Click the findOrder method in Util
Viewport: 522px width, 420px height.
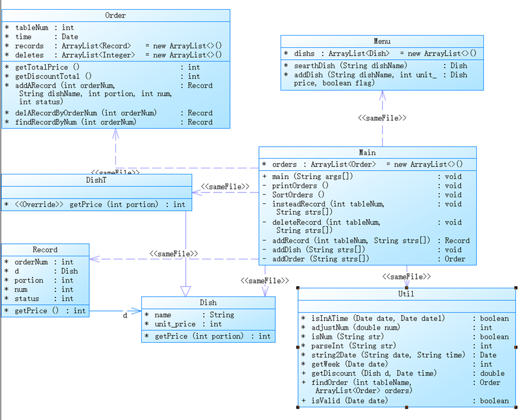click(x=401, y=386)
